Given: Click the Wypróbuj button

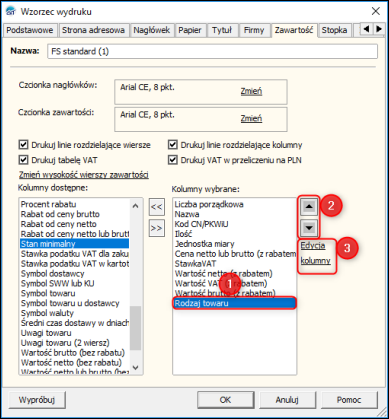Looking at the screenshot, I should coord(37,400).
